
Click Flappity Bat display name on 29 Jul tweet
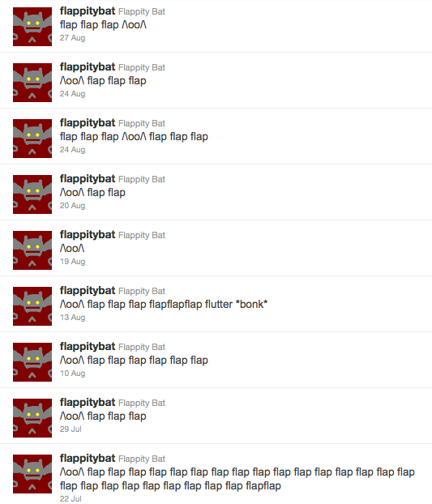[142, 403]
